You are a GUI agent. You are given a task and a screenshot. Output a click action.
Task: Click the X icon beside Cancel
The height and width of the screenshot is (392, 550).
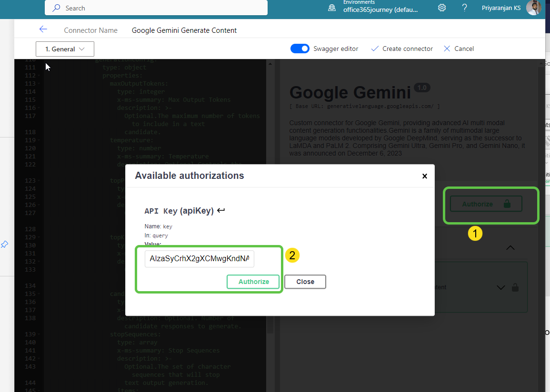coord(447,48)
